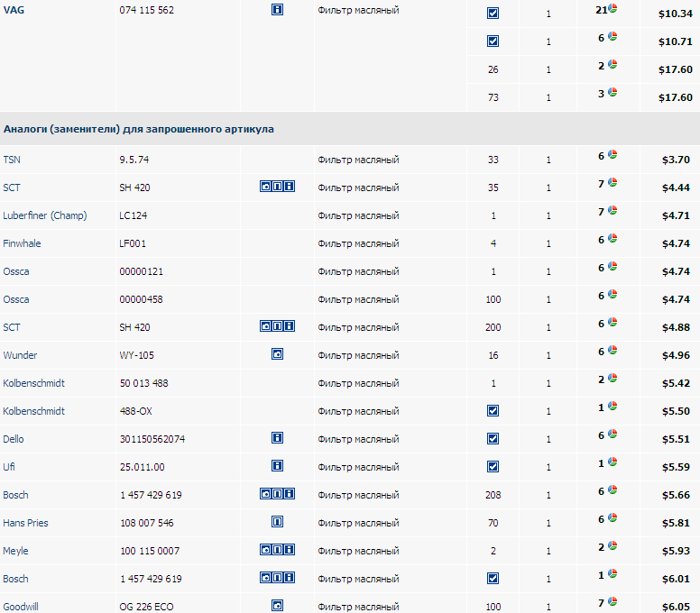Open applicability icon for Hans Pries 108 007 546

pyautogui.click(x=277, y=522)
